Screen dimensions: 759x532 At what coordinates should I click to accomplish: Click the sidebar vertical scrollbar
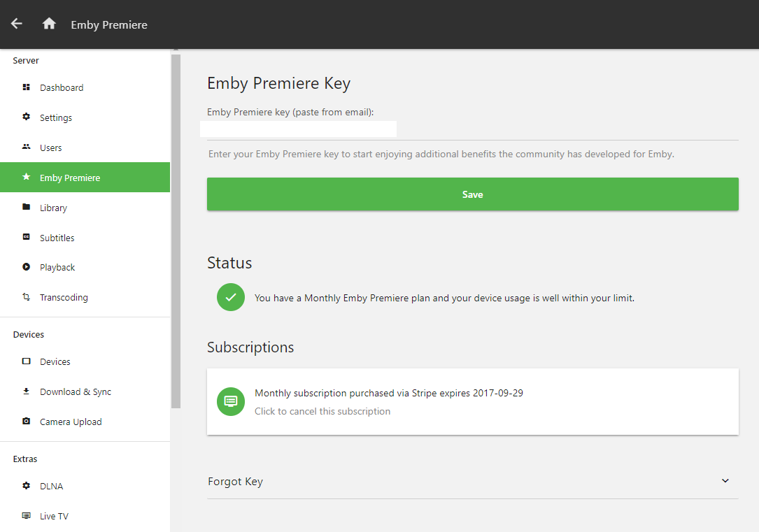point(176,231)
